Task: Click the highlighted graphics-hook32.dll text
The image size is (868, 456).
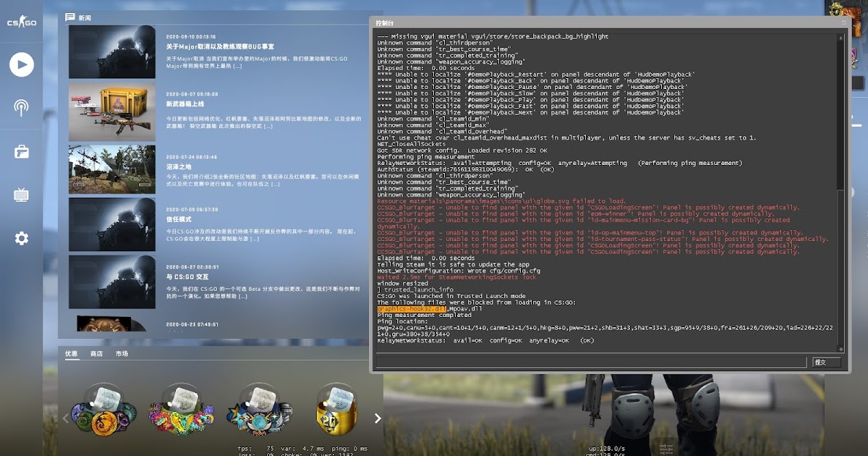Action: (412, 309)
